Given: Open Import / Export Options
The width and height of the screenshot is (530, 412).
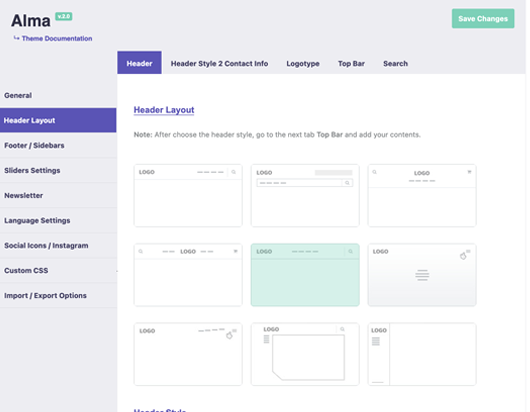Looking at the screenshot, I should click(58, 295).
